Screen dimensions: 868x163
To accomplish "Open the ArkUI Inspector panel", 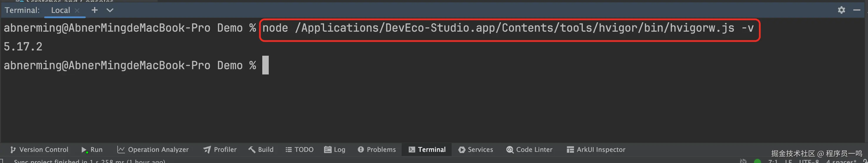I will click(x=596, y=150).
